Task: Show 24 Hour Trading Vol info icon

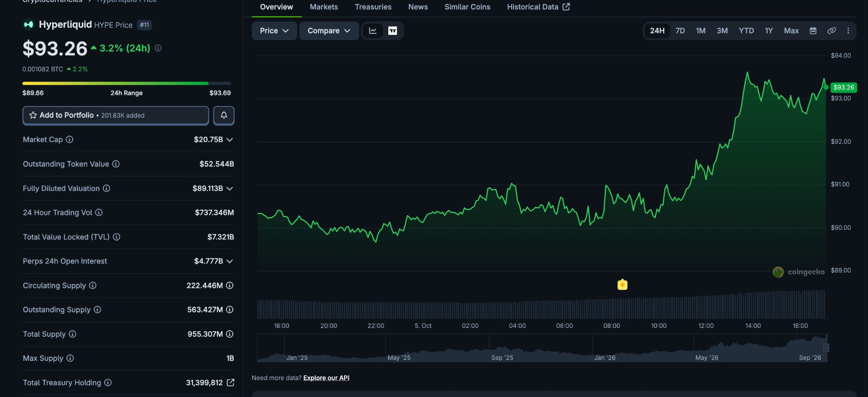Action: click(x=99, y=212)
